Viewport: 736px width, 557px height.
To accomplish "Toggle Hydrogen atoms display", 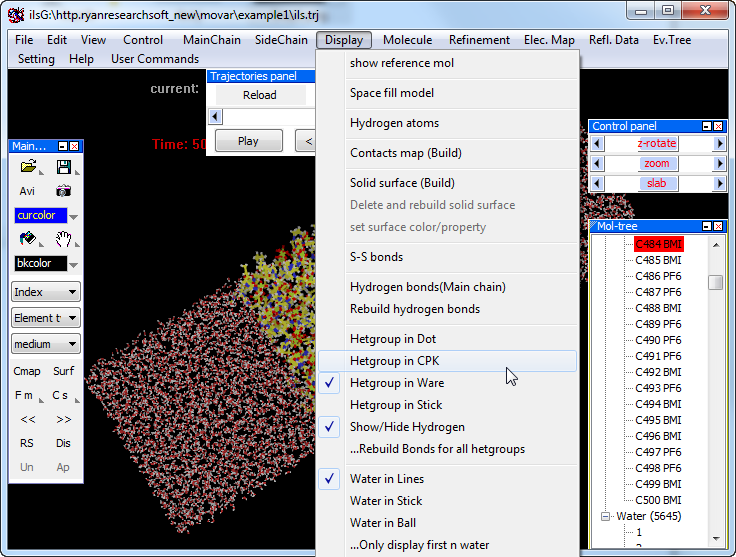I will pyautogui.click(x=447, y=123).
